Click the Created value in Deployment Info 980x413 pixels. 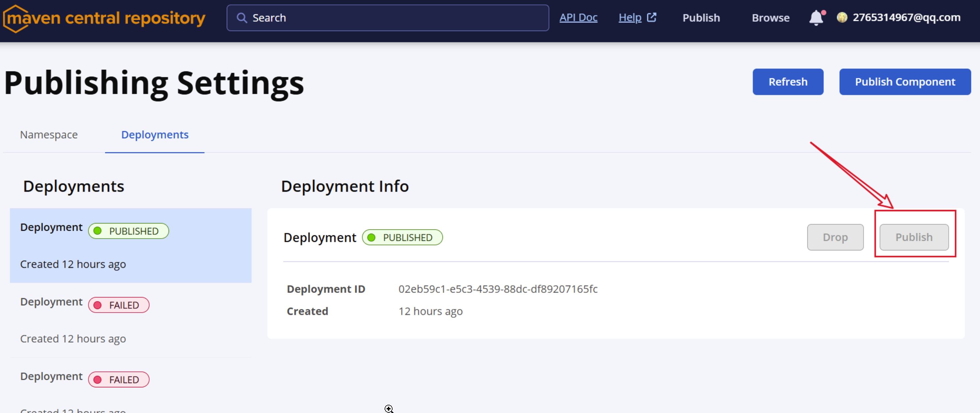[431, 312]
